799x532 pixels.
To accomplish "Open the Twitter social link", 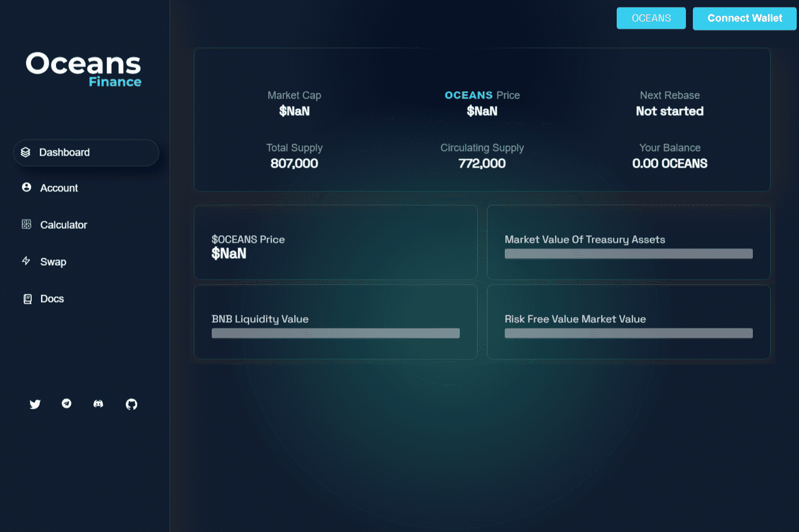I will click(35, 404).
